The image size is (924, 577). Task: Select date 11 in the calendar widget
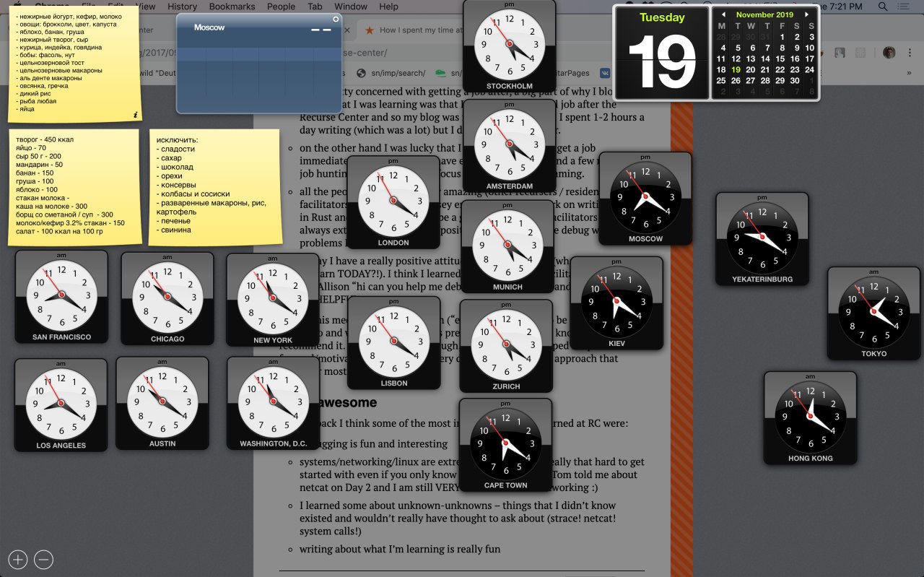click(721, 59)
